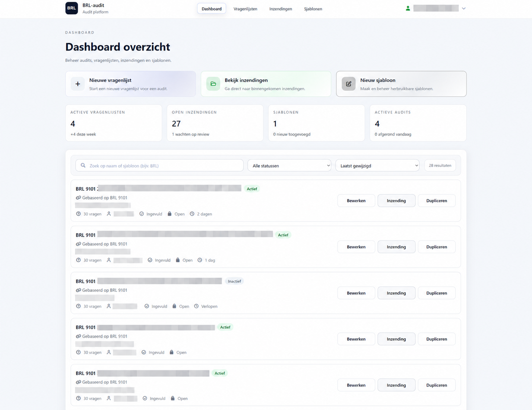
Task: Click the search magnifier icon
Action: 83,165
